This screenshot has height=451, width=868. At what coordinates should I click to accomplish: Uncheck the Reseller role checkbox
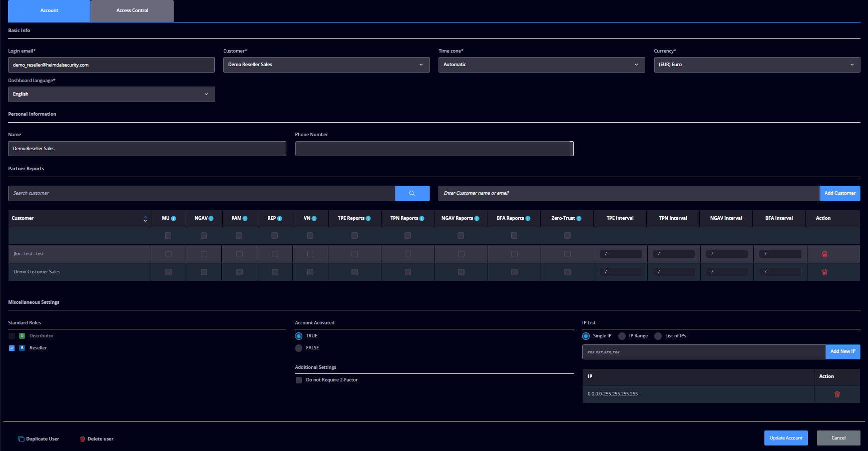tap(12, 348)
